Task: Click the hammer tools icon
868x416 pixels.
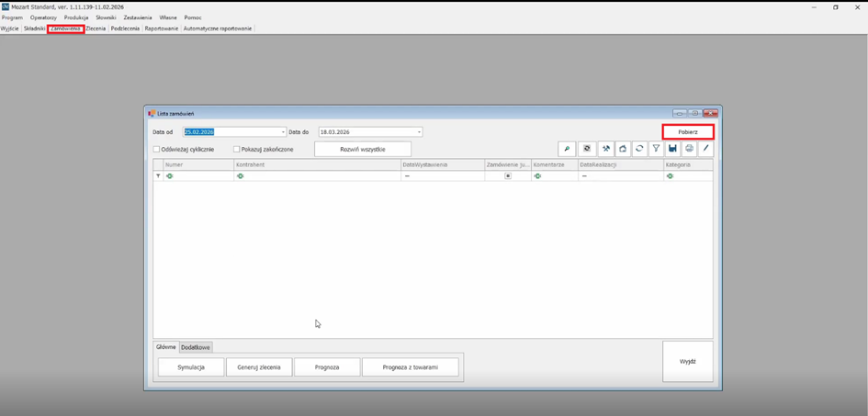Action: tap(605, 149)
